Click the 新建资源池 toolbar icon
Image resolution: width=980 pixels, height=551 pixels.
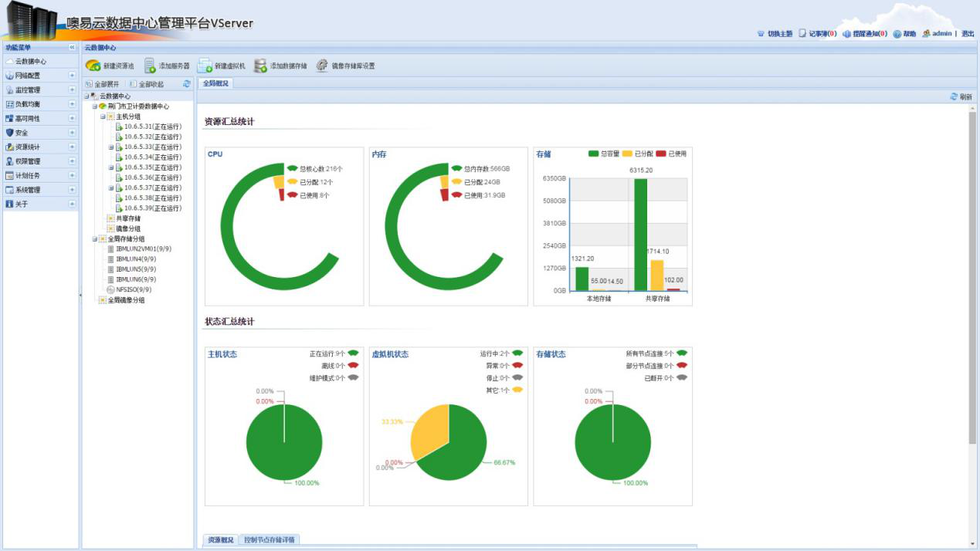93,66
